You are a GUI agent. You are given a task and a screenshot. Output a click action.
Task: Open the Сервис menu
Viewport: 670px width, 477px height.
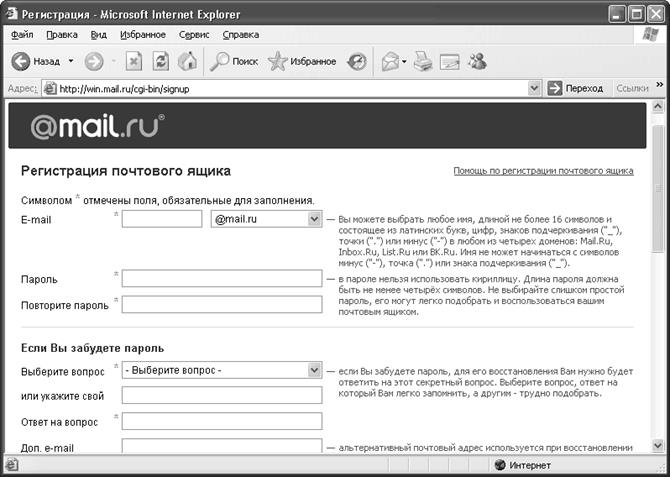(x=194, y=35)
